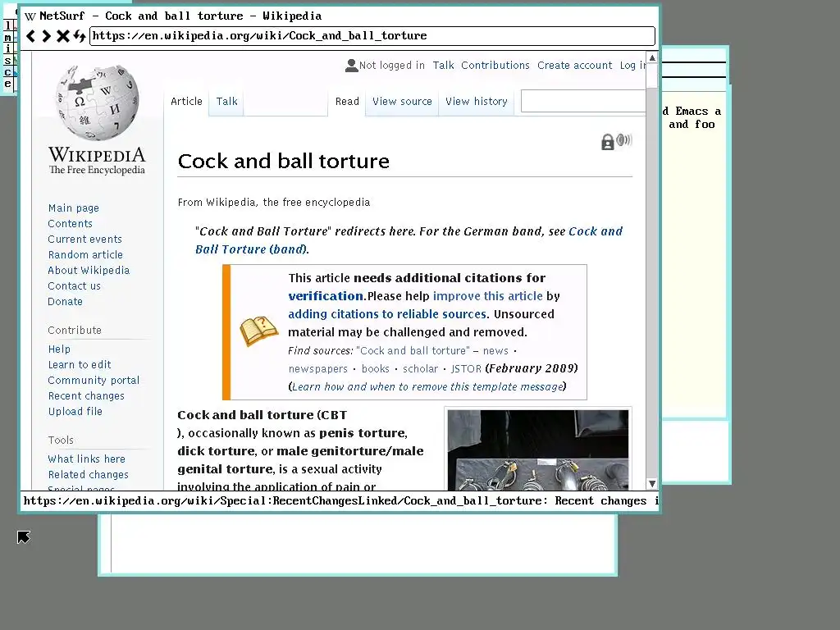Click the not logged in user icon

coord(351,66)
